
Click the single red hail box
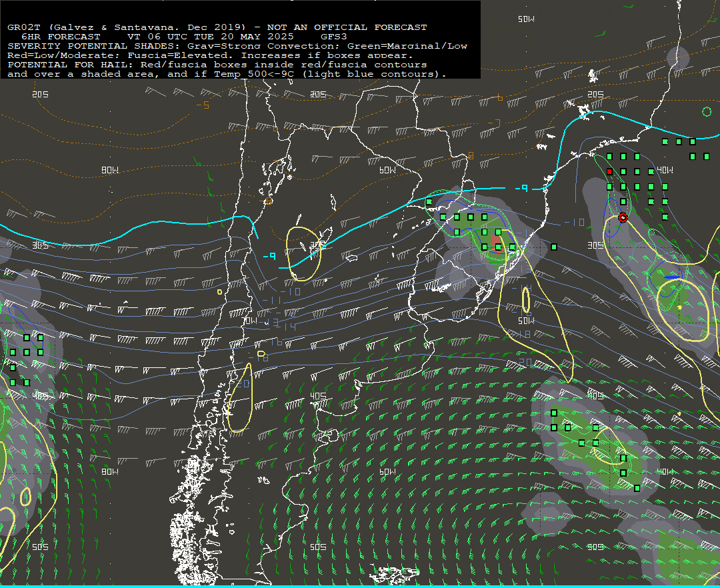(609, 172)
